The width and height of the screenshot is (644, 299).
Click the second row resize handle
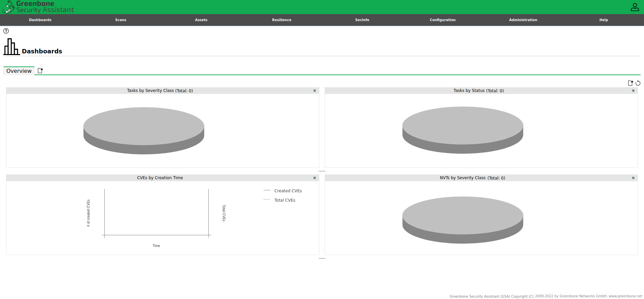coord(322,258)
